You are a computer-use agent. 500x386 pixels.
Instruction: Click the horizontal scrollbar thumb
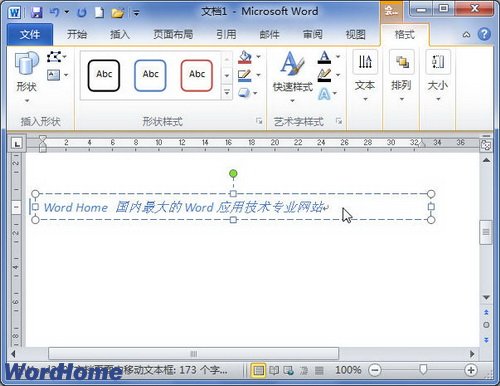click(x=193, y=354)
